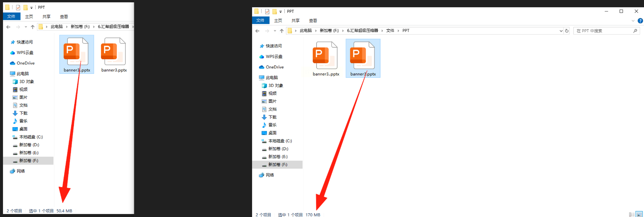Click the 文件 button in right window

(x=261, y=20)
